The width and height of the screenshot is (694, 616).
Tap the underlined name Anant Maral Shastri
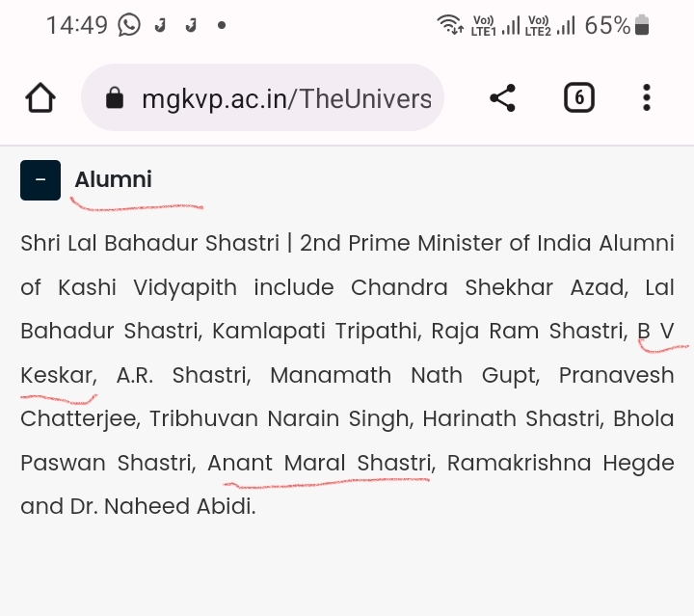click(x=319, y=463)
